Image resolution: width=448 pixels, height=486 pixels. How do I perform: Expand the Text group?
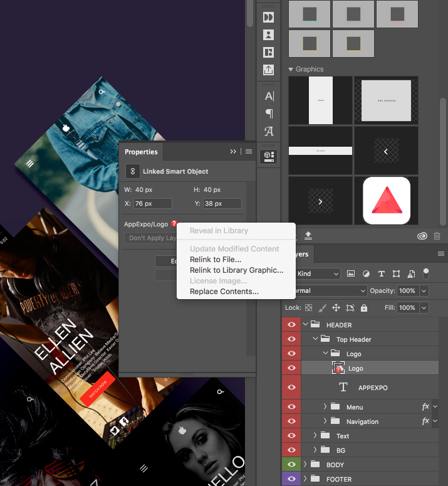pyautogui.click(x=315, y=435)
